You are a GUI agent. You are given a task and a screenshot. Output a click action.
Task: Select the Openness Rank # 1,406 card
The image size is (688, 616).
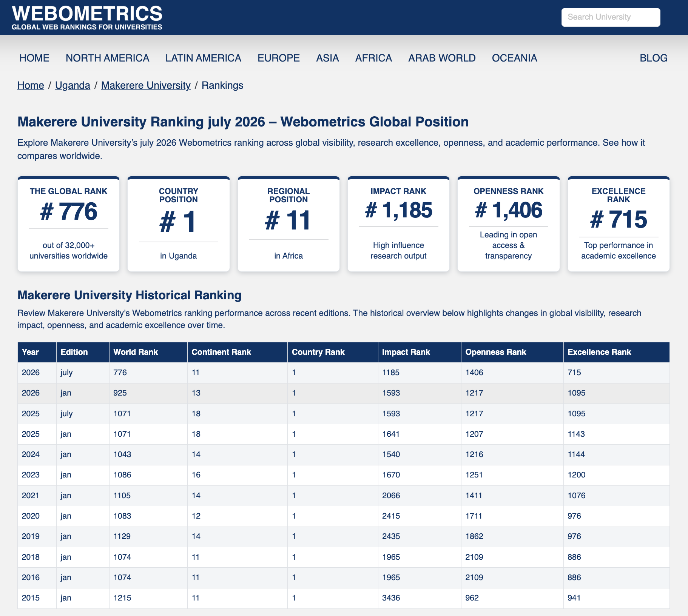(x=509, y=224)
